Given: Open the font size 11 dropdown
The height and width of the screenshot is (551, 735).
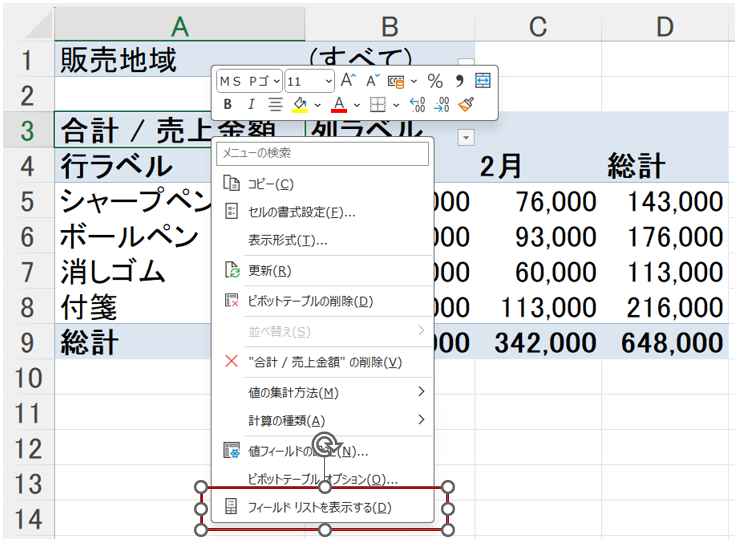Looking at the screenshot, I should pos(309,81).
